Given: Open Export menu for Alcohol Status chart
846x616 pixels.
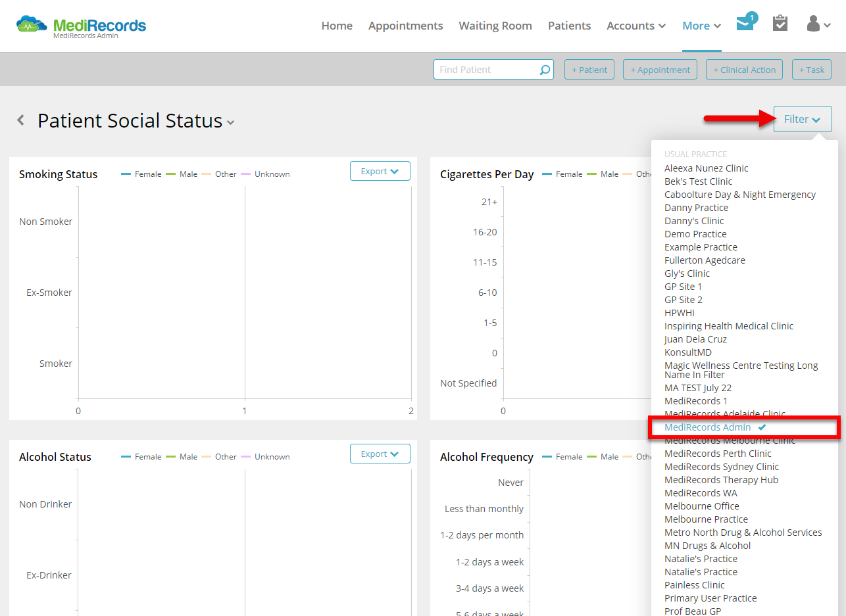Looking at the screenshot, I should (380, 454).
